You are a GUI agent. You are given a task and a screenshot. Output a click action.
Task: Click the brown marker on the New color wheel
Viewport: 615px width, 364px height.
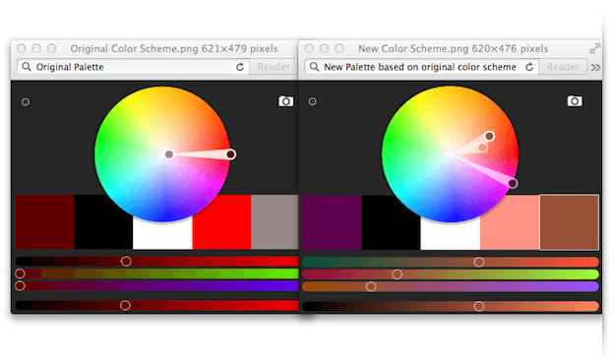(x=489, y=136)
